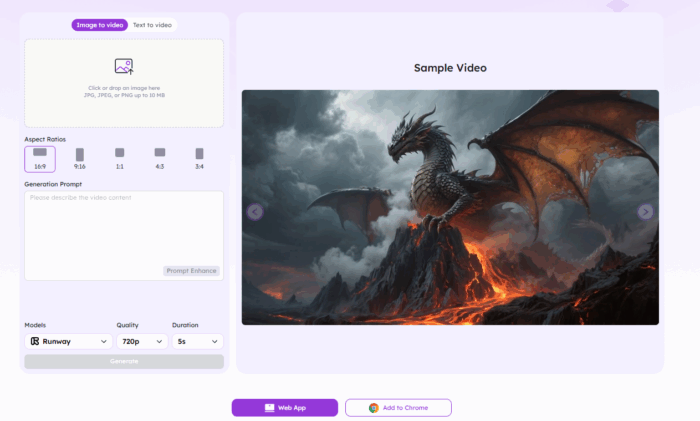Screen dimensions: 700x421
Task: Click the image upload icon
Action: tap(124, 66)
